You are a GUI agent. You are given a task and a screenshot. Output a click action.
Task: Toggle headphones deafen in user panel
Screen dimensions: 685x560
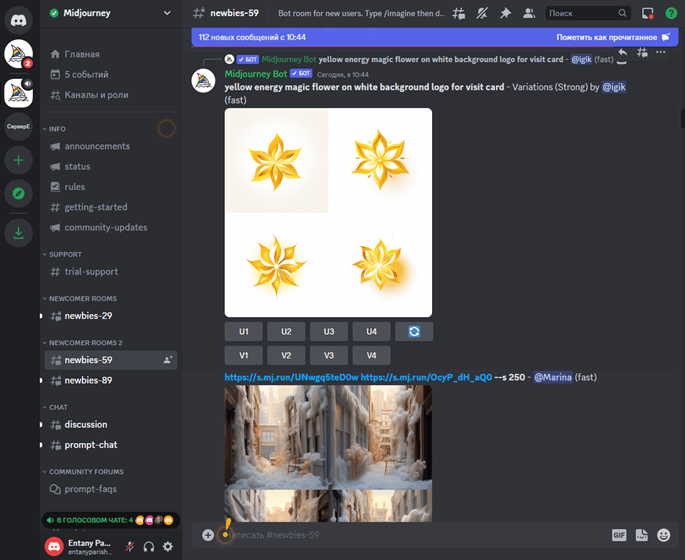pos(149,546)
